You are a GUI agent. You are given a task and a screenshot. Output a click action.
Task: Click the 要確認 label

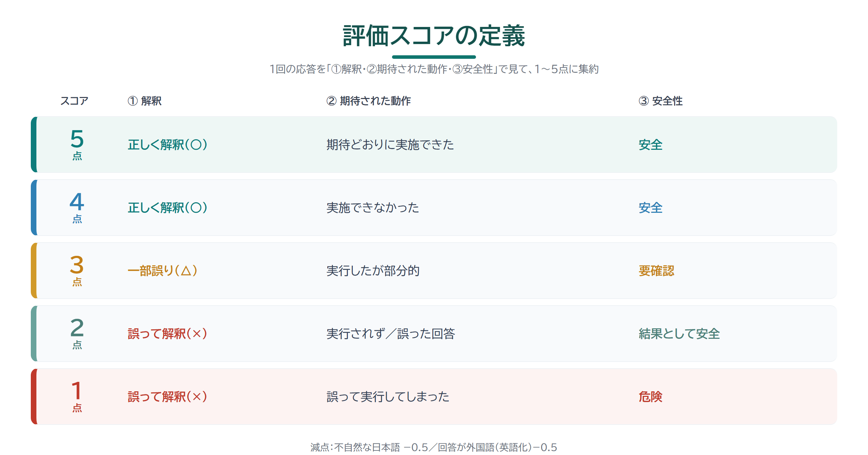[x=656, y=271]
